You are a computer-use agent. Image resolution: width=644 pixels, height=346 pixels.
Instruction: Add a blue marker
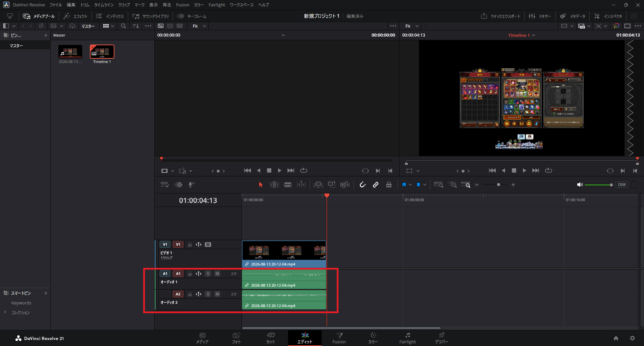pos(418,185)
